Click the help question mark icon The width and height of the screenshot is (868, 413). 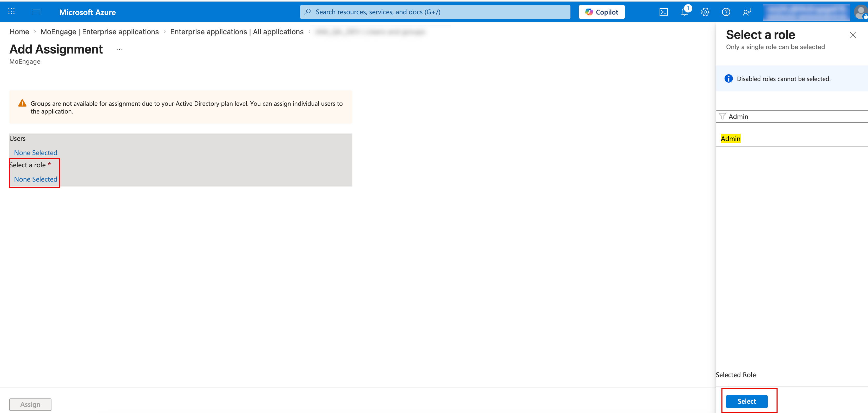726,12
